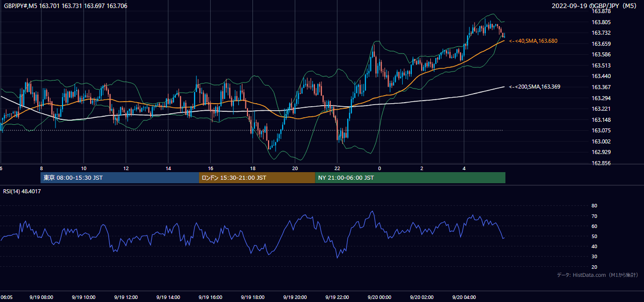Click the hour 12 label under price chart
Viewport: 644px width, 302px height.
point(126,169)
